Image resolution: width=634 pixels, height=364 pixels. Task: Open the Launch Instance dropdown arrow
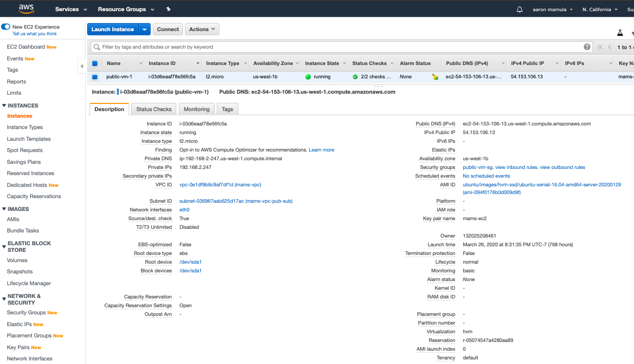point(145,29)
